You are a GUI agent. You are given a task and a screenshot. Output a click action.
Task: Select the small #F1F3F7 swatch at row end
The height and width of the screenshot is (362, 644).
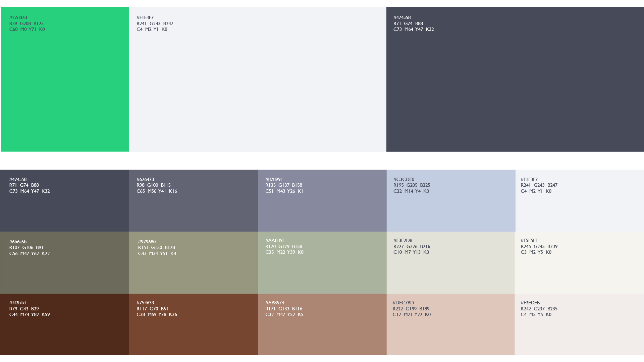579,208
